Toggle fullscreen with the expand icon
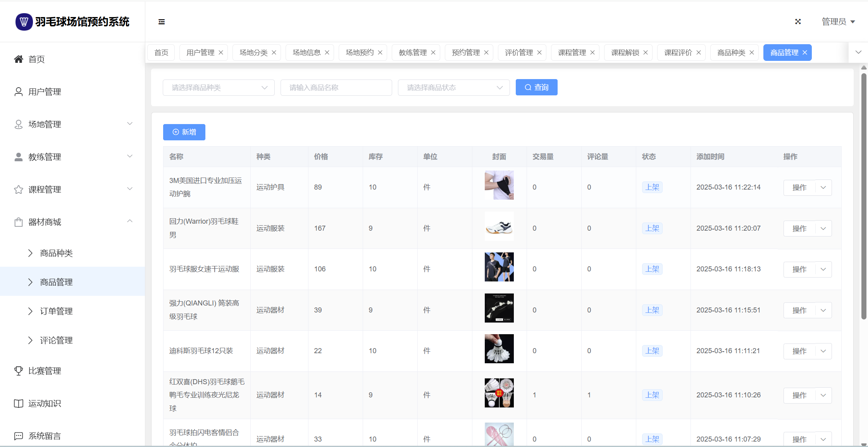 pos(798,22)
